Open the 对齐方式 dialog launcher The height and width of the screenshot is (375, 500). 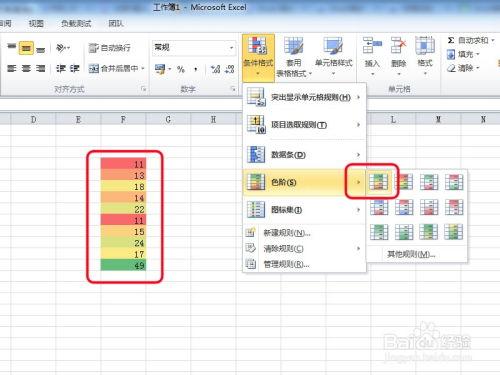(143, 89)
